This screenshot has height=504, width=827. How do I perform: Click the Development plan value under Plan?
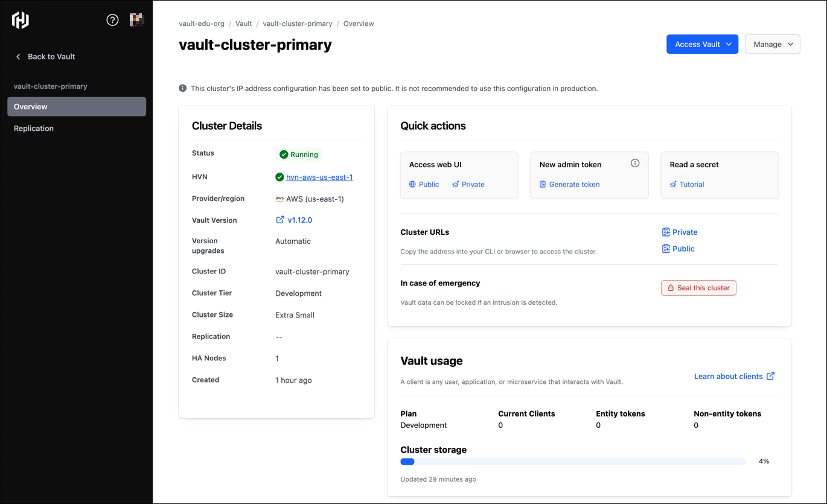[424, 426]
